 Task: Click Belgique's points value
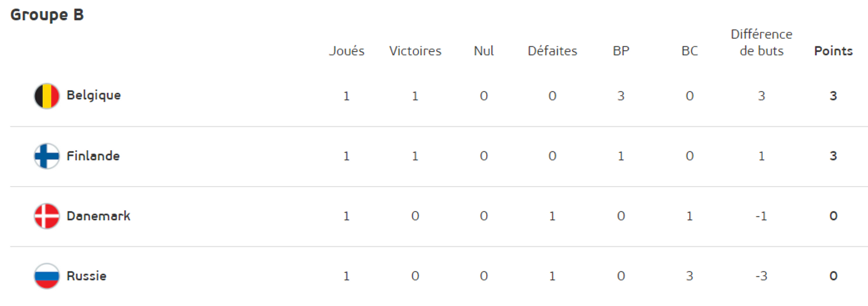(x=833, y=96)
